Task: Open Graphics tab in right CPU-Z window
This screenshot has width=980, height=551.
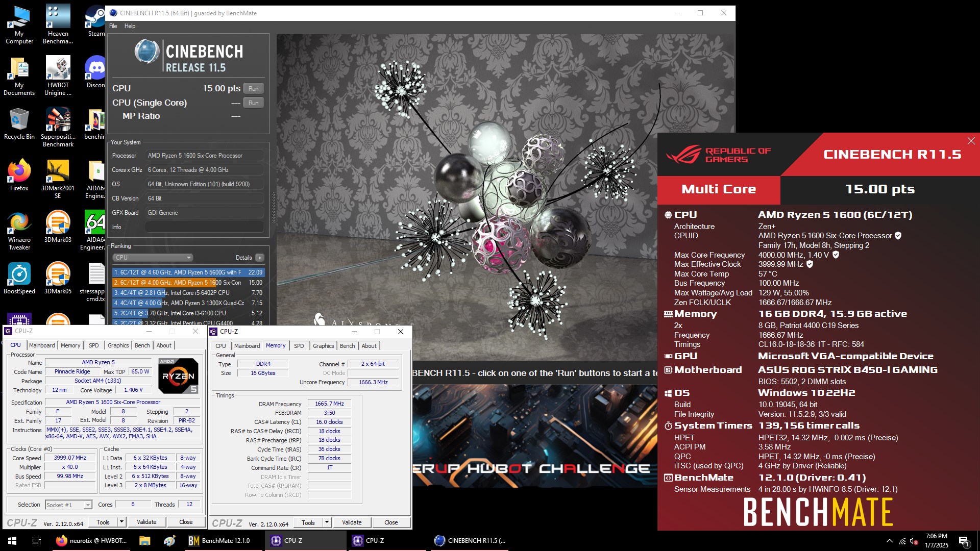Action: point(324,346)
